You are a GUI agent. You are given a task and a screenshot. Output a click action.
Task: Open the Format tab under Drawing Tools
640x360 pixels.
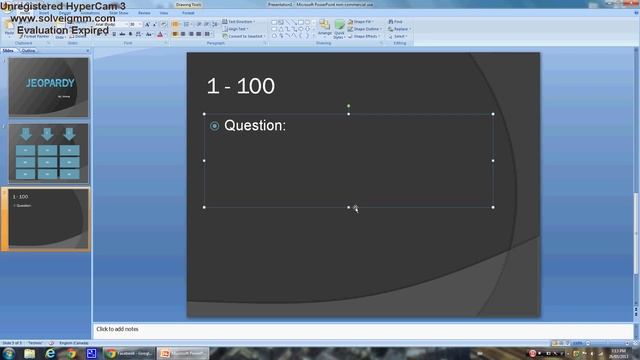(188, 13)
